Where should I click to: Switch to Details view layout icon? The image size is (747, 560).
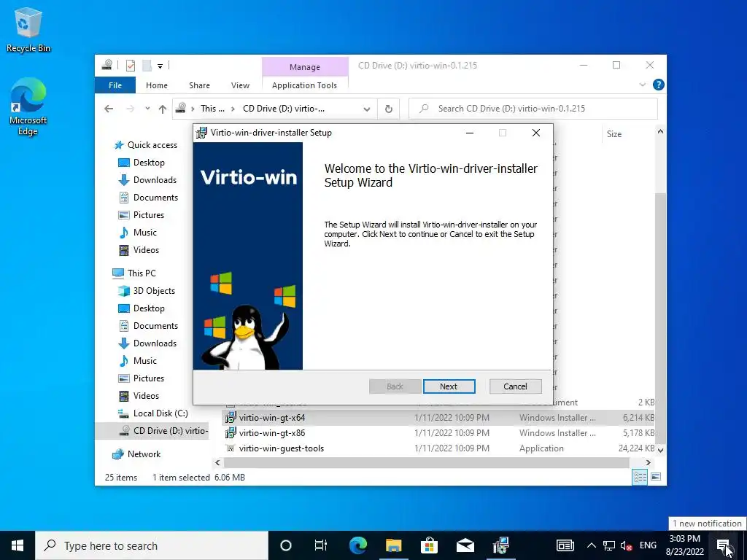coord(640,477)
